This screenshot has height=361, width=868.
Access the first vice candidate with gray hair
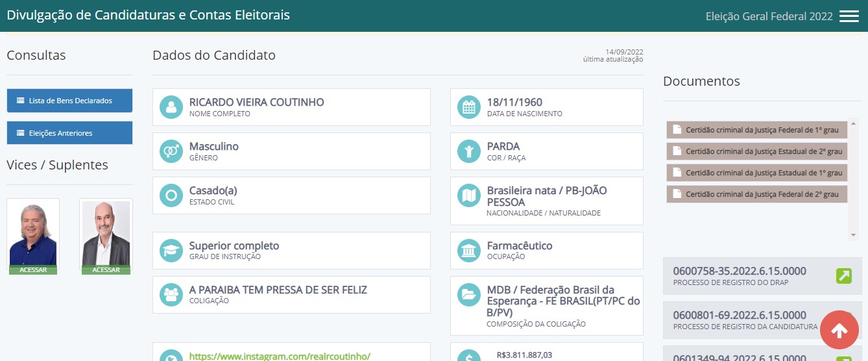33,236
